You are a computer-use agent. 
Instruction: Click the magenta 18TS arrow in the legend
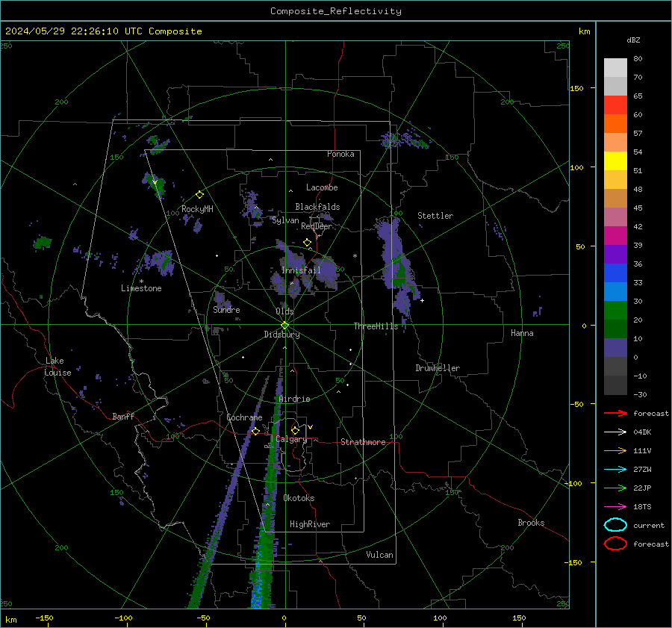point(615,507)
